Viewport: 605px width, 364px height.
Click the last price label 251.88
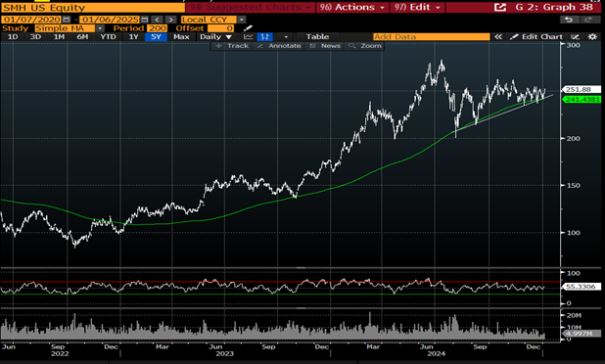pos(581,89)
